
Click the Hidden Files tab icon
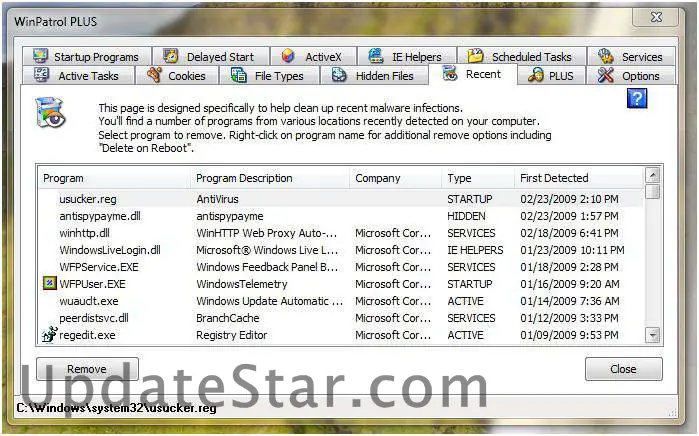339,75
